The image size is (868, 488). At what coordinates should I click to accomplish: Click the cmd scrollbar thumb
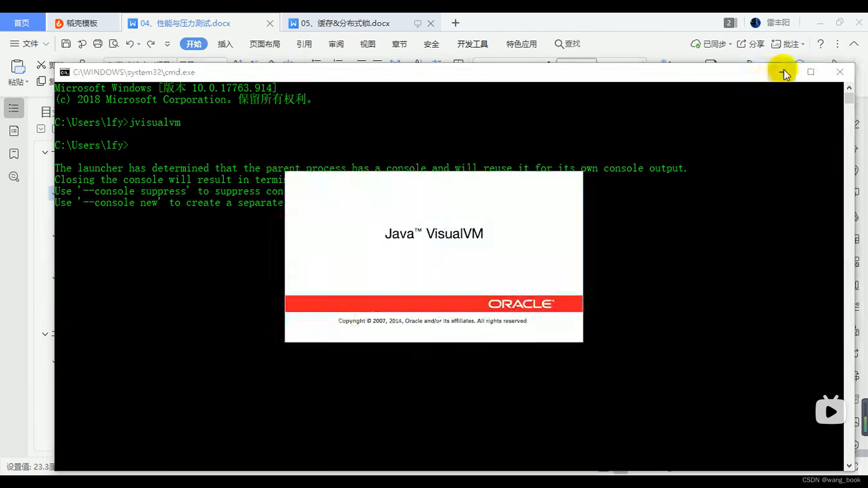click(x=849, y=98)
